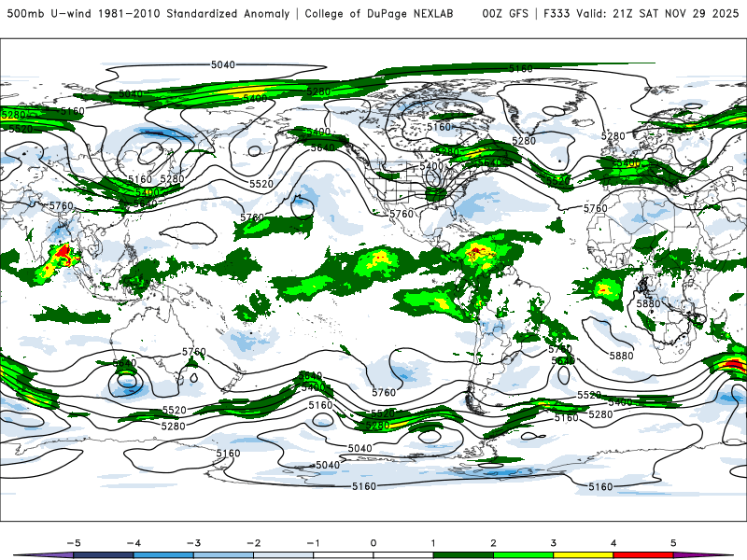Viewport: 747px width, 560px height.
Task: Click the colorbar tick label '5'
Action: [x=673, y=543]
